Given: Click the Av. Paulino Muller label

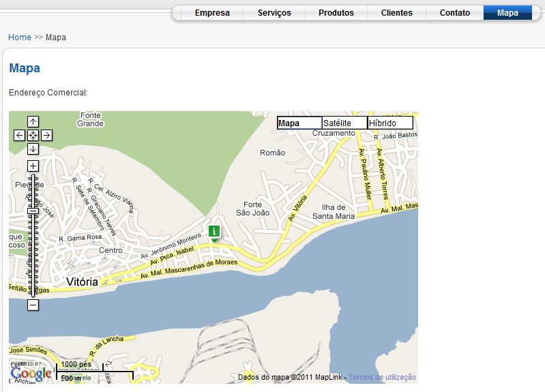Looking at the screenshot, I should (x=365, y=174).
